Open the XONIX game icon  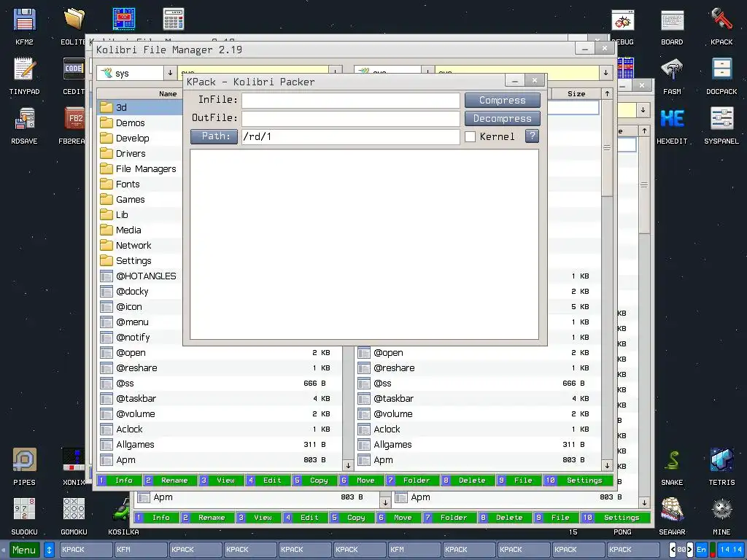point(74,467)
